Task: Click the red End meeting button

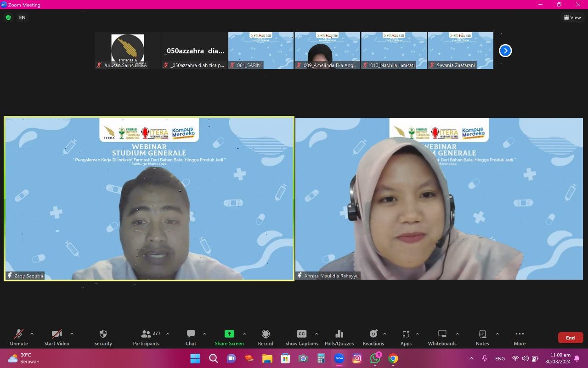Action: coord(570,338)
